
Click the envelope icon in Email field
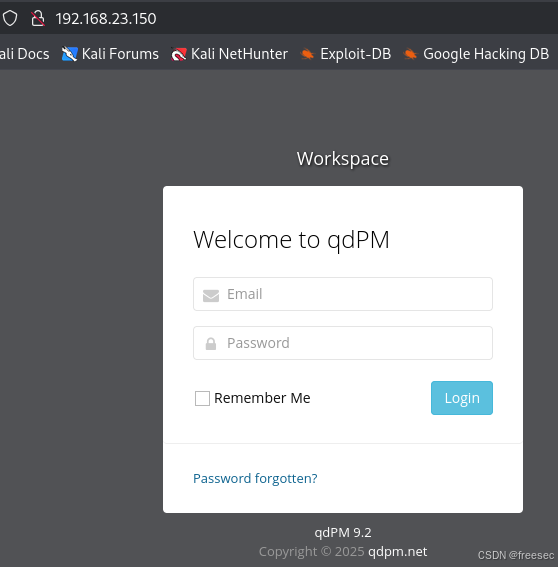[x=211, y=295]
